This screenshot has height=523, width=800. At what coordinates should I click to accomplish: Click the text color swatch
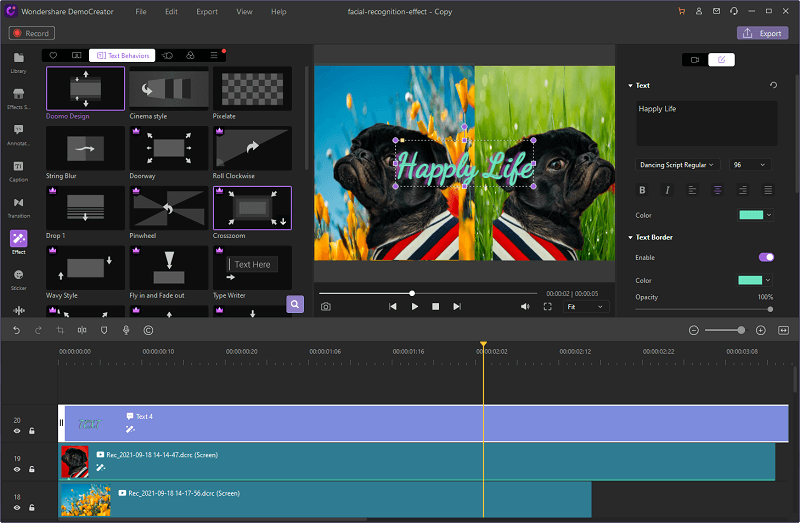pos(751,215)
